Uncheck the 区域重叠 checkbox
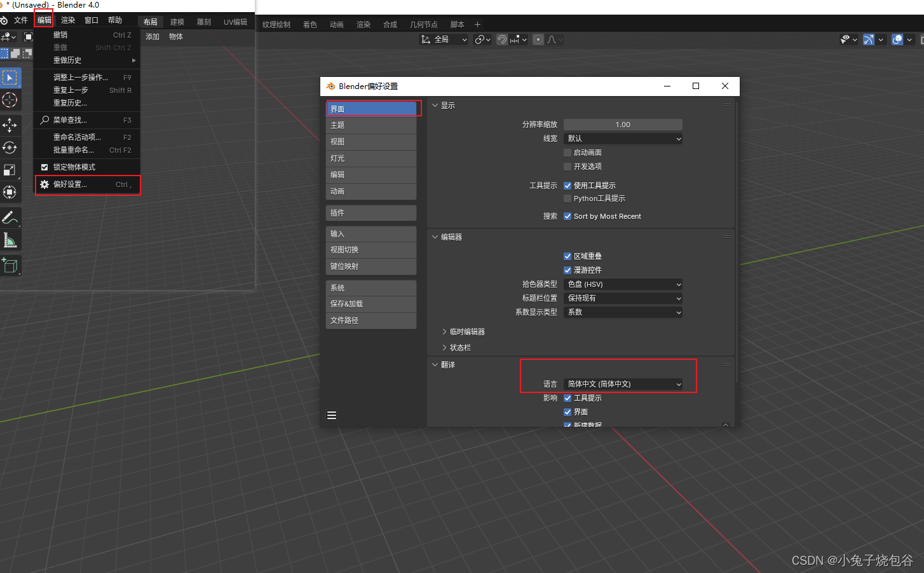Image resolution: width=924 pixels, height=573 pixels. 567,256
